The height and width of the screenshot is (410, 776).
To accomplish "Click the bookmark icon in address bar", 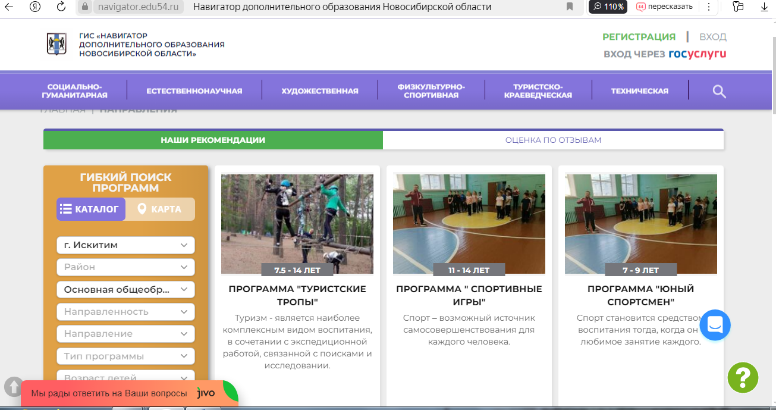I will pyautogui.click(x=569, y=7).
